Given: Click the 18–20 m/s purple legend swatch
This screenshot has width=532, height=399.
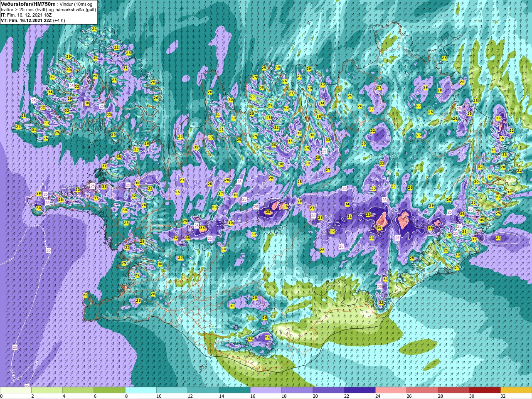Looking at the screenshot, I should (x=297, y=390).
